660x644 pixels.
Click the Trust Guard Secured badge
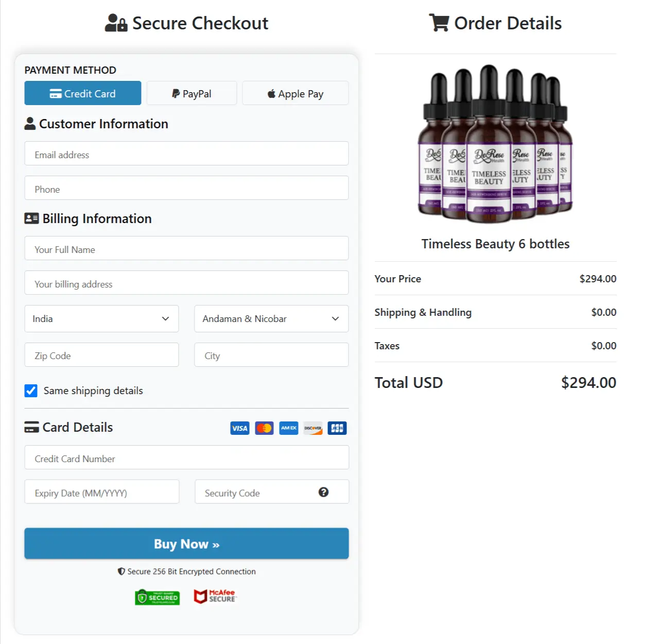tap(157, 597)
